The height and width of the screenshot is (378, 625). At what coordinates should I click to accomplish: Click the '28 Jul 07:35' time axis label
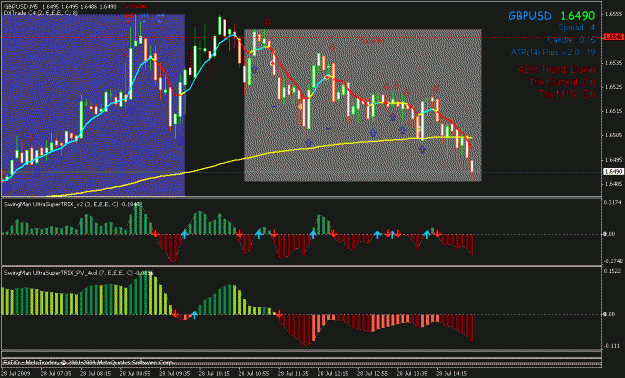point(56,374)
